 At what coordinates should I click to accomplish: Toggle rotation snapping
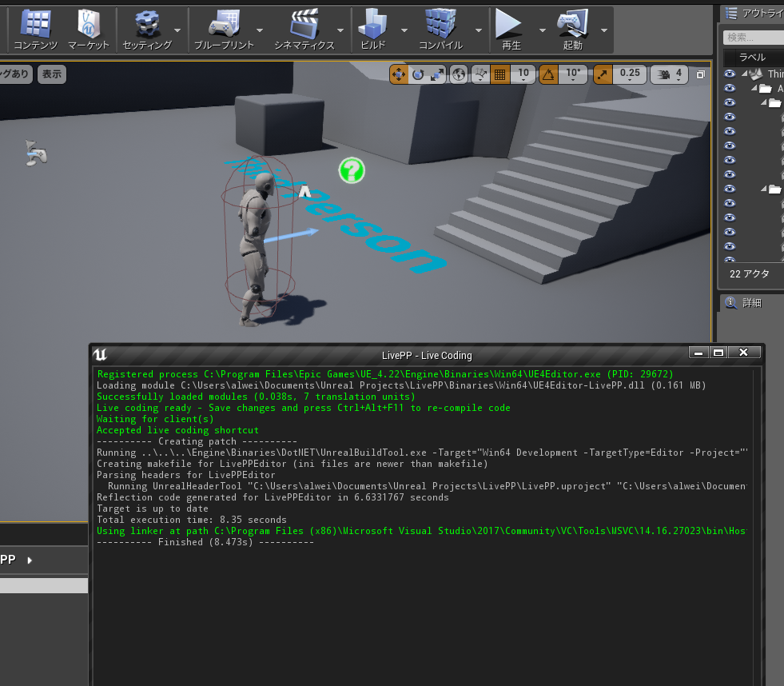point(548,74)
